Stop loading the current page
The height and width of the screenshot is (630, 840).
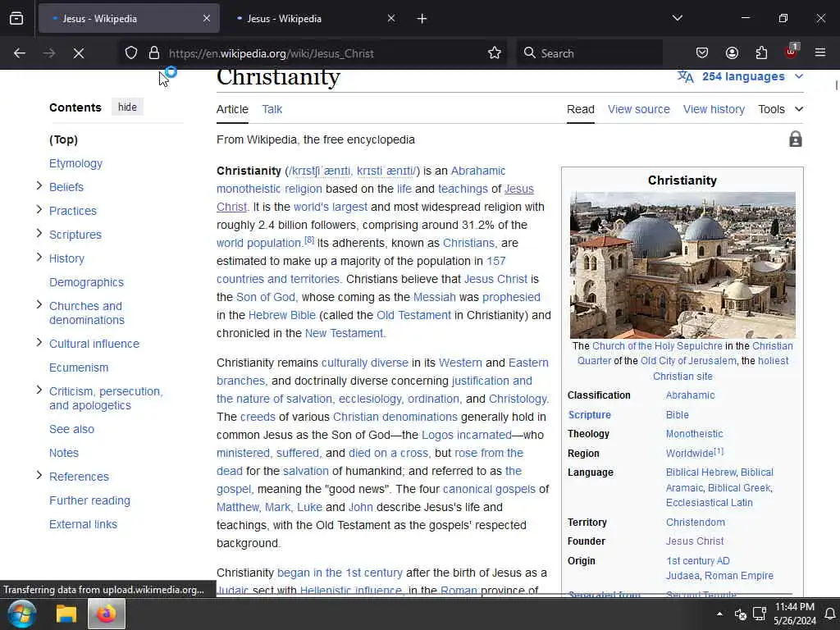tap(79, 53)
